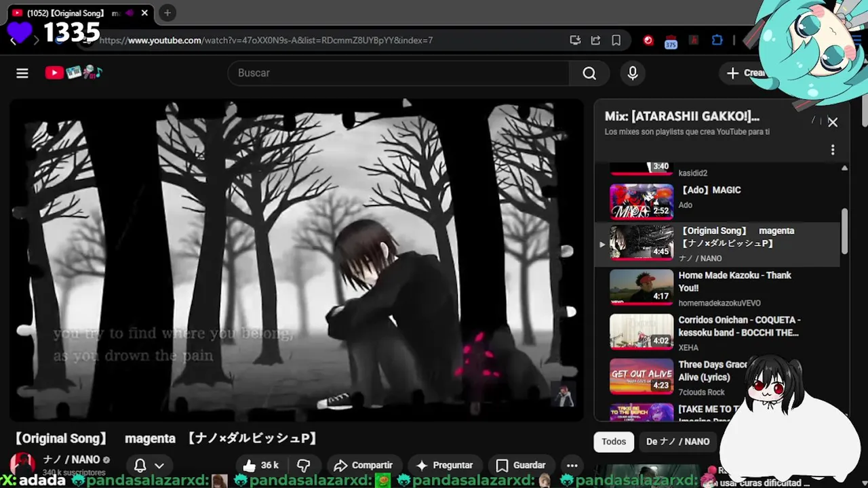Viewport: 868px width, 488px height.
Task: Click the address bar URL
Action: (266, 41)
